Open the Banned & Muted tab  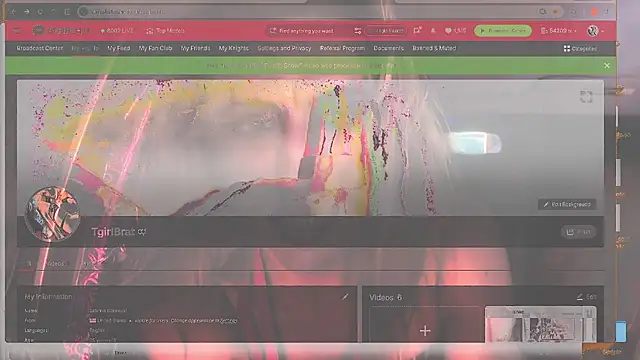click(434, 48)
